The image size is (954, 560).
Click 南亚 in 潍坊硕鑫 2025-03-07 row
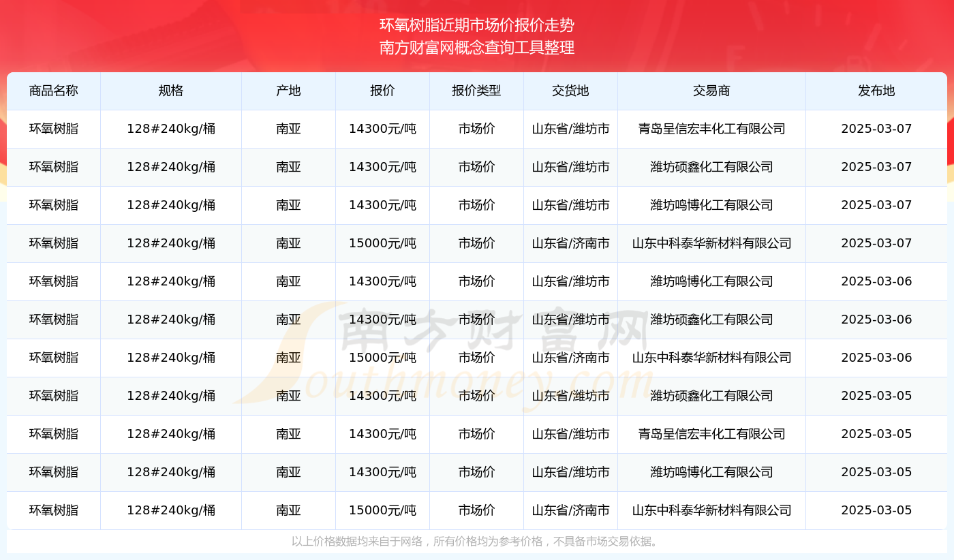[288, 167]
